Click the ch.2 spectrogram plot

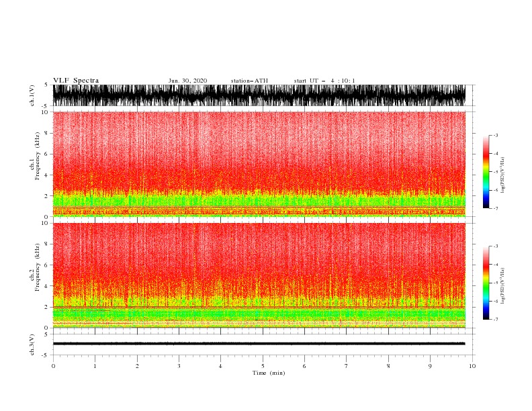(259, 275)
